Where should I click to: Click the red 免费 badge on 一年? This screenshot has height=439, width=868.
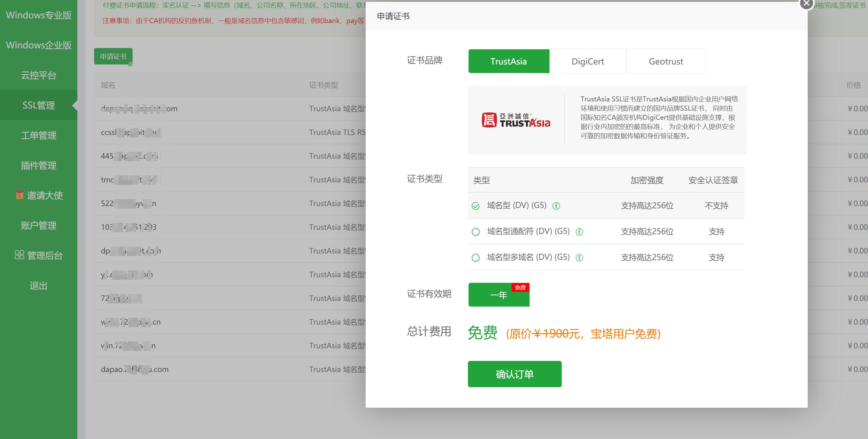click(520, 287)
